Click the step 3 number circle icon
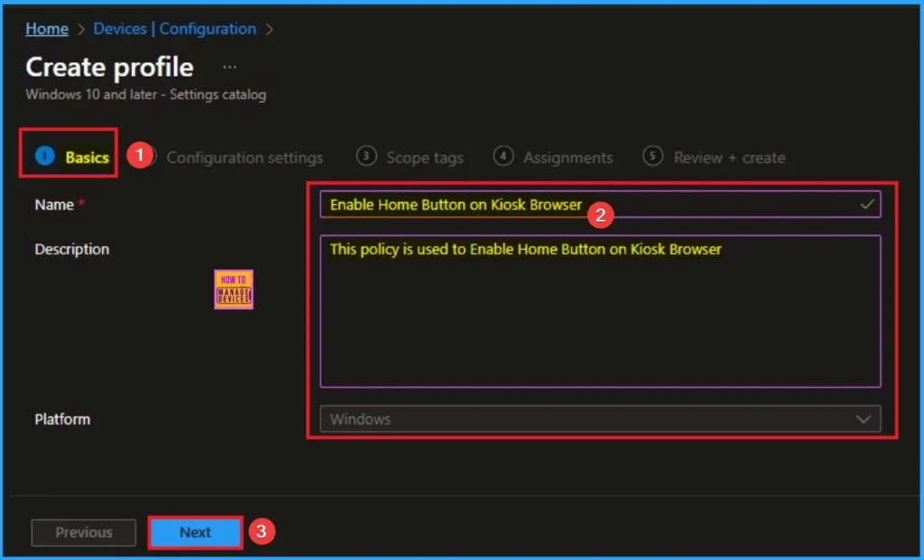The width and height of the screenshot is (924, 560). (366, 156)
